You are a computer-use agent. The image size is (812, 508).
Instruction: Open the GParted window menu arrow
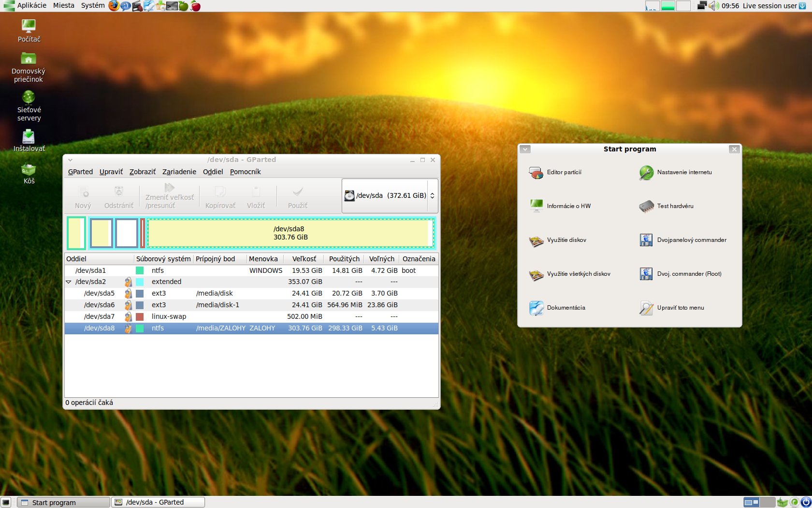pyautogui.click(x=70, y=160)
